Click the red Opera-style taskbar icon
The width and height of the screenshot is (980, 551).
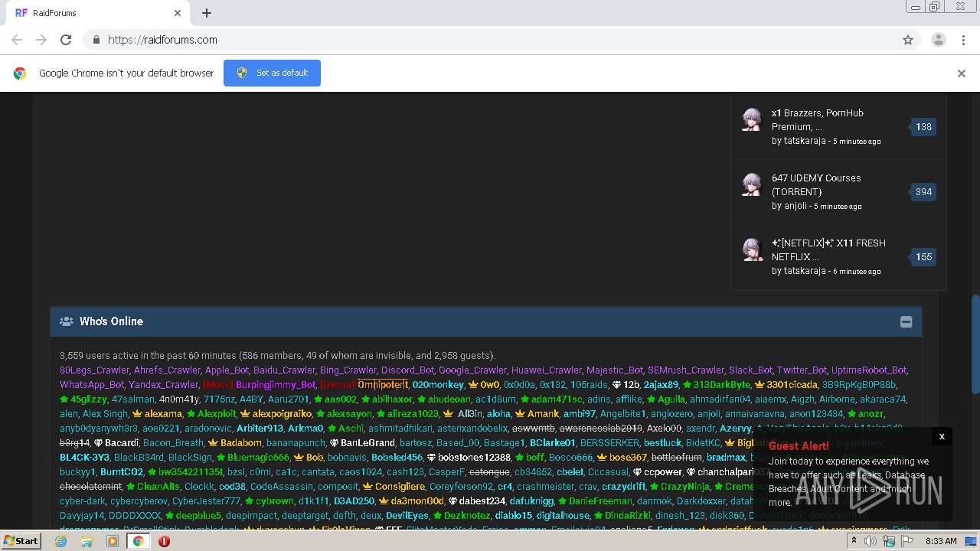(164, 541)
